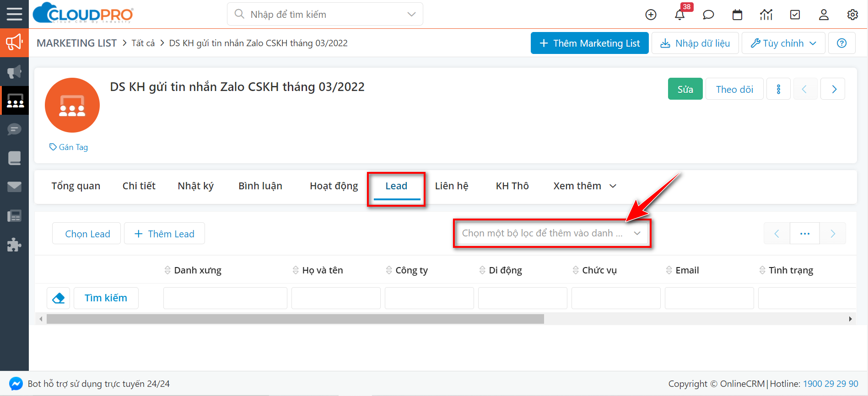Open the tasks checkbox icon in header
Image resolution: width=868 pixels, height=396 pixels.
click(795, 15)
